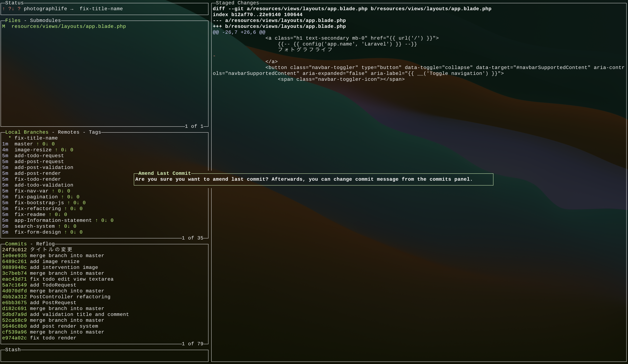The image size is (628, 364).
Task: Select commit e974a02c fix todo render
Action: 39,338
